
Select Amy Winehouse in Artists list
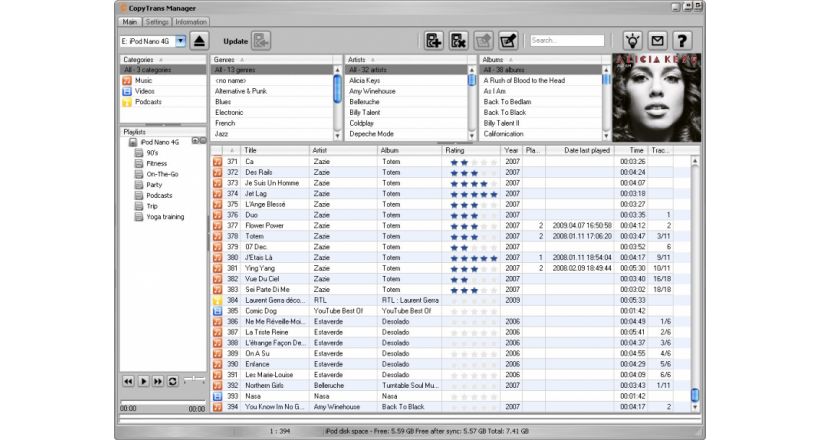coord(406,91)
